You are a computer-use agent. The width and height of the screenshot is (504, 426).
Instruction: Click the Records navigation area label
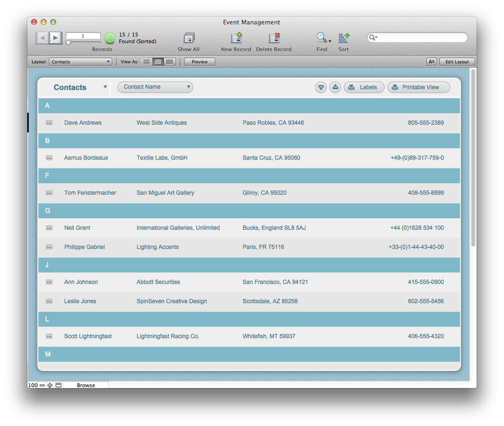[x=102, y=49]
